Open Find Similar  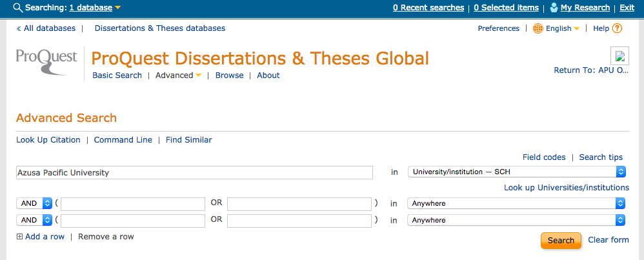point(189,139)
